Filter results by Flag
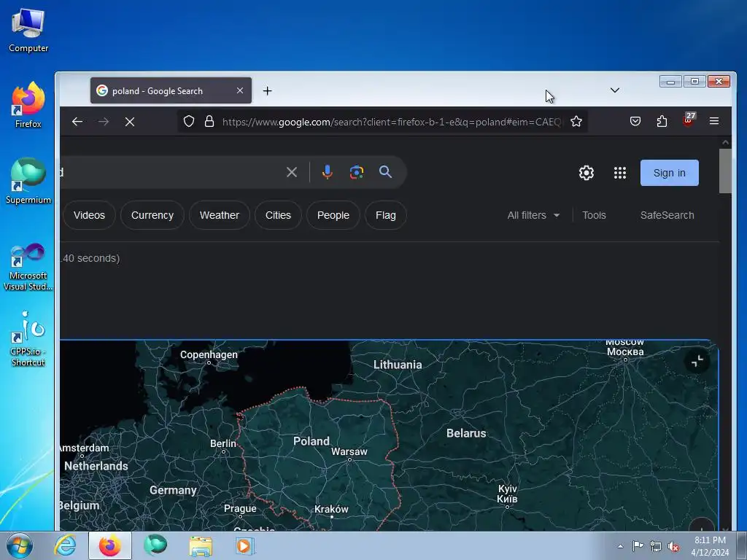Image resolution: width=747 pixels, height=560 pixels. [385, 215]
